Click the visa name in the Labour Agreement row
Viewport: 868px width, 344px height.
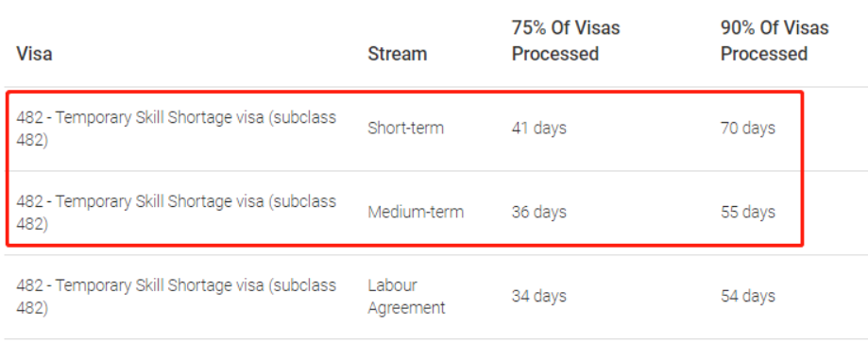(x=176, y=297)
